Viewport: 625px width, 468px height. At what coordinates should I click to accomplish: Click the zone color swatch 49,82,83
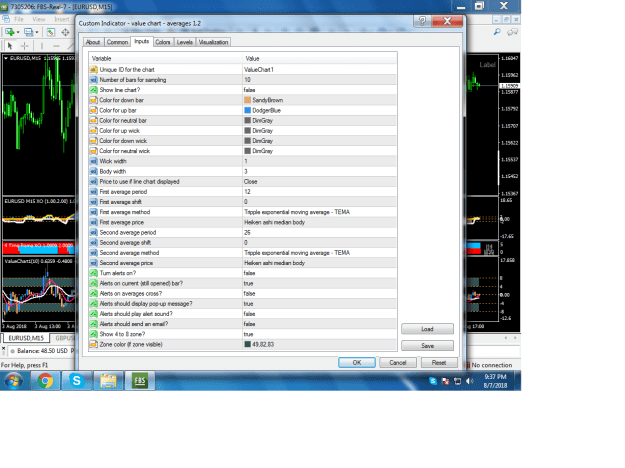[x=248, y=344]
